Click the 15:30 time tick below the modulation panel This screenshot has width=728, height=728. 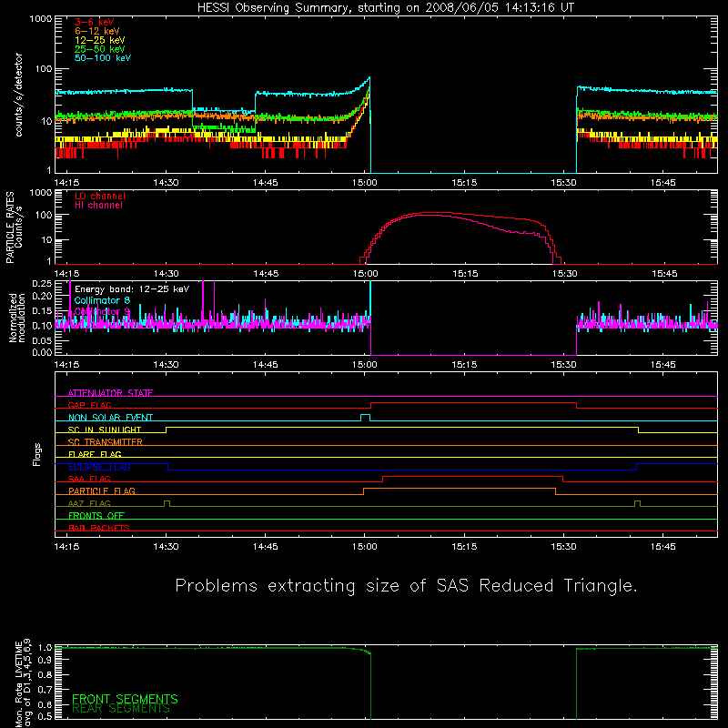tap(563, 365)
